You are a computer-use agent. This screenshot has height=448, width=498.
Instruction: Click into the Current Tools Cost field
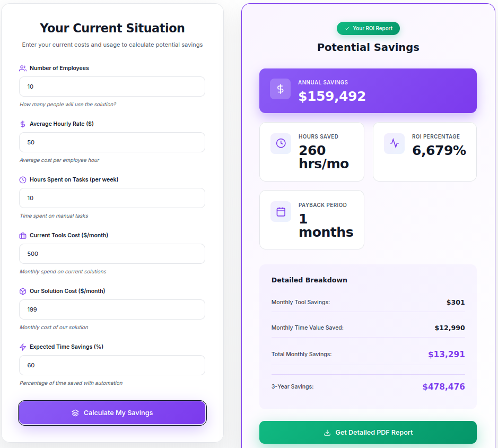click(112, 254)
